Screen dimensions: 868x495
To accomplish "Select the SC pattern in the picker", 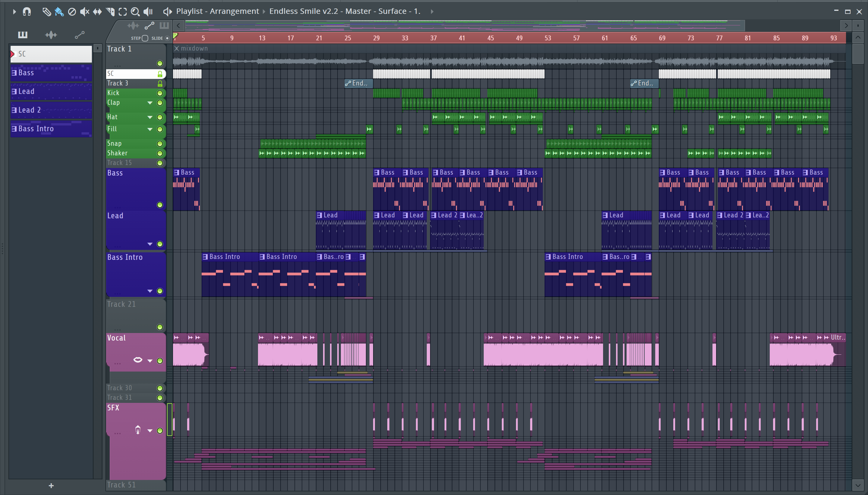I will point(51,54).
